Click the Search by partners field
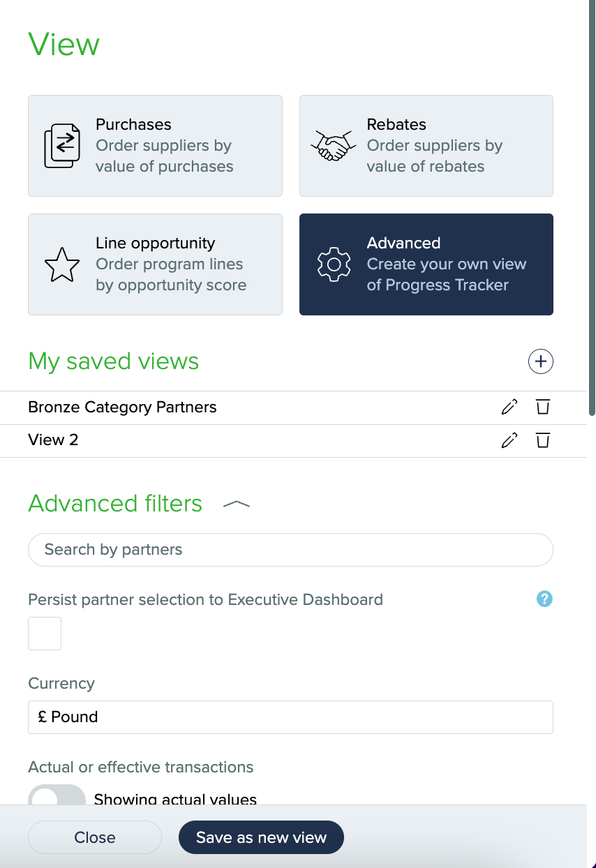 (290, 550)
